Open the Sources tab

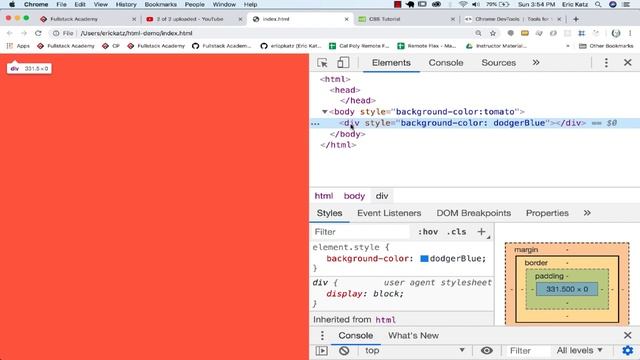click(498, 63)
